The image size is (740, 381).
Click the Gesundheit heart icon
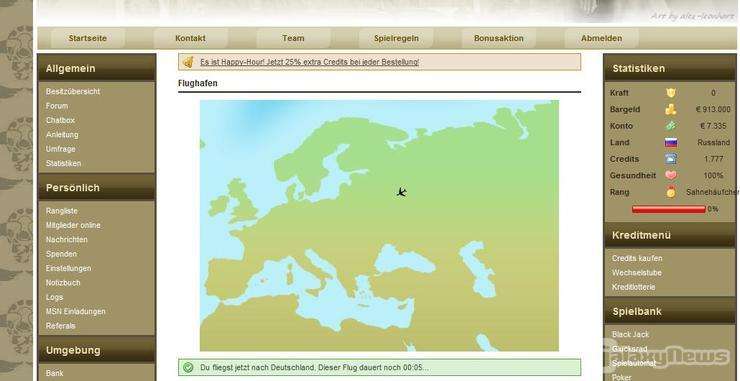(x=671, y=175)
